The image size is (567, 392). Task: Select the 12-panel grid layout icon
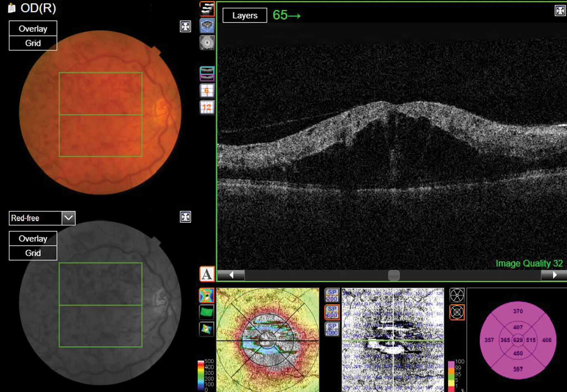pyautogui.click(x=207, y=107)
